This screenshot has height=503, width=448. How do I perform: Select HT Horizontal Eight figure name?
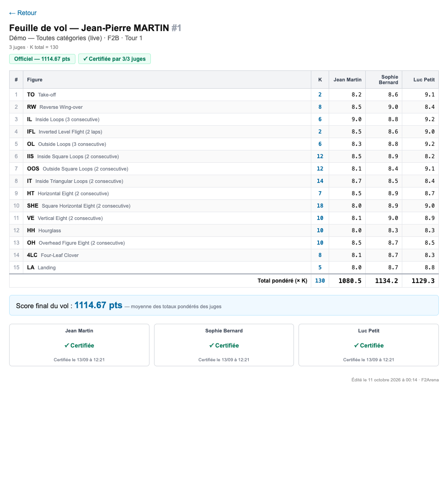coord(68,193)
